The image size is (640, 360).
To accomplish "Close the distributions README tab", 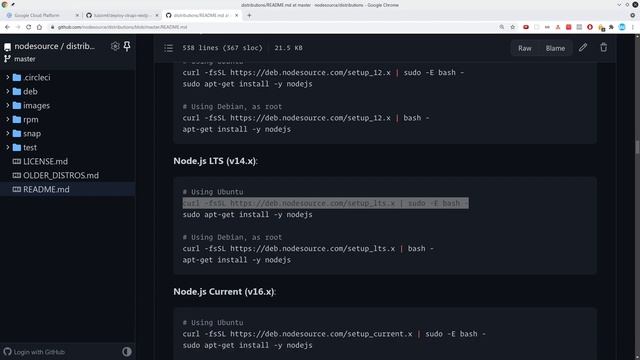I will click(236, 16).
